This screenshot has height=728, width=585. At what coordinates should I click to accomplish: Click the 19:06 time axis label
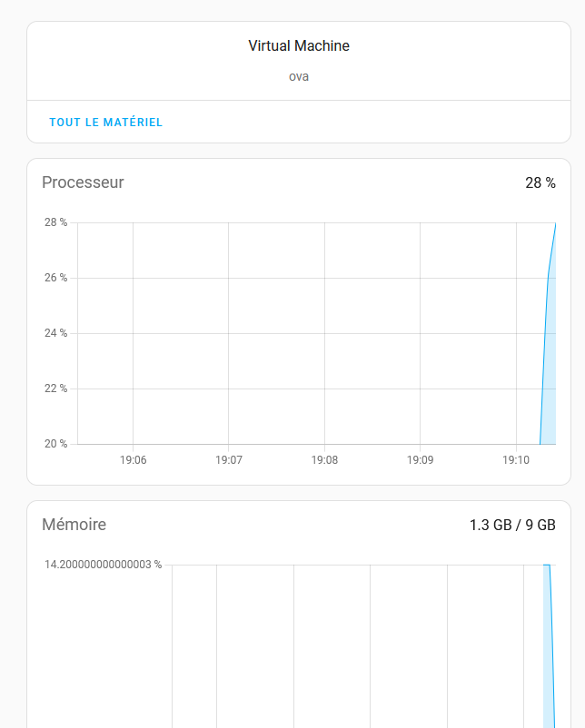[133, 460]
